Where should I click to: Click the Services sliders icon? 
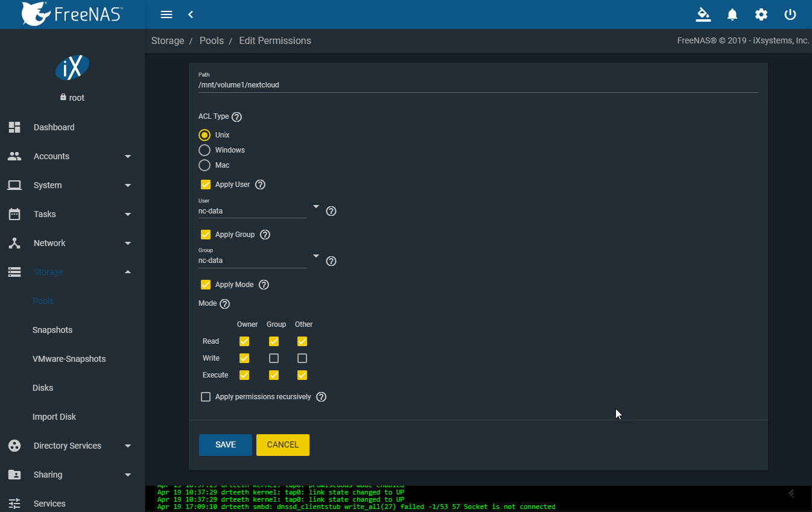(14, 504)
